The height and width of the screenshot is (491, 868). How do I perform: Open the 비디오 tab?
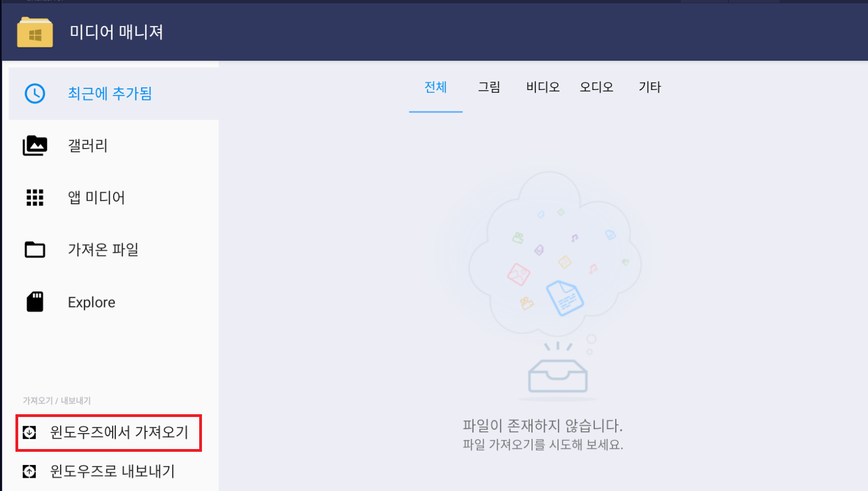pyautogui.click(x=543, y=87)
